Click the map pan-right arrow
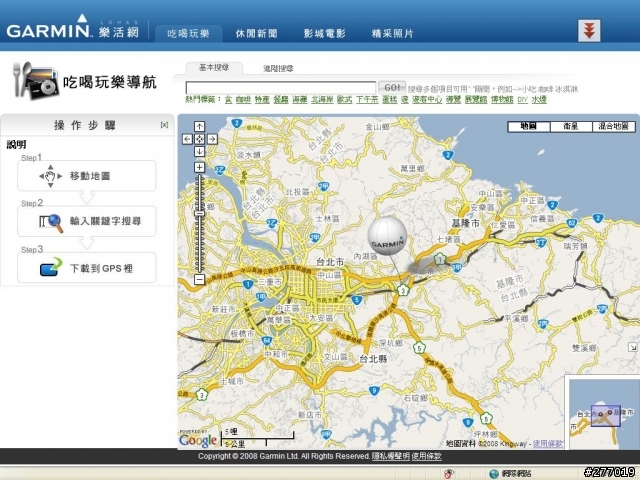The image size is (640, 480). pyautogui.click(x=212, y=139)
